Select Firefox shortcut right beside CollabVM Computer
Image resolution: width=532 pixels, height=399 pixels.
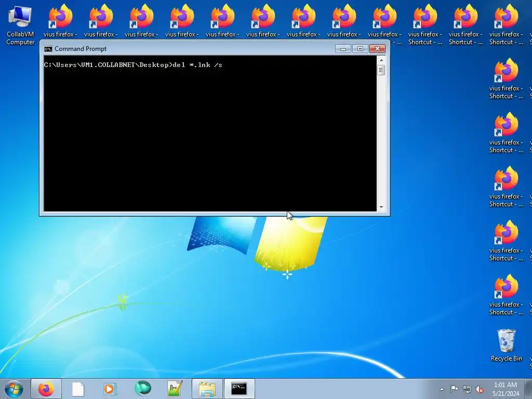point(60,21)
